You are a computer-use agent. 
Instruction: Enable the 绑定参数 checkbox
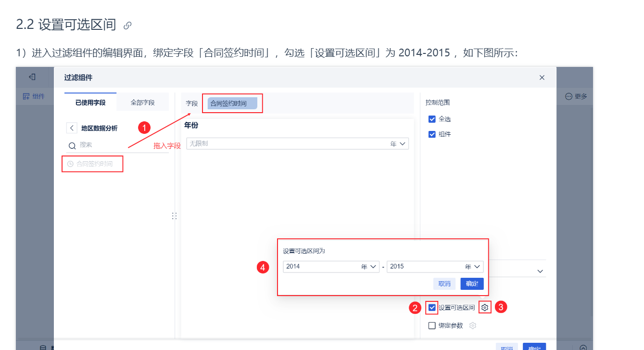coord(432,325)
